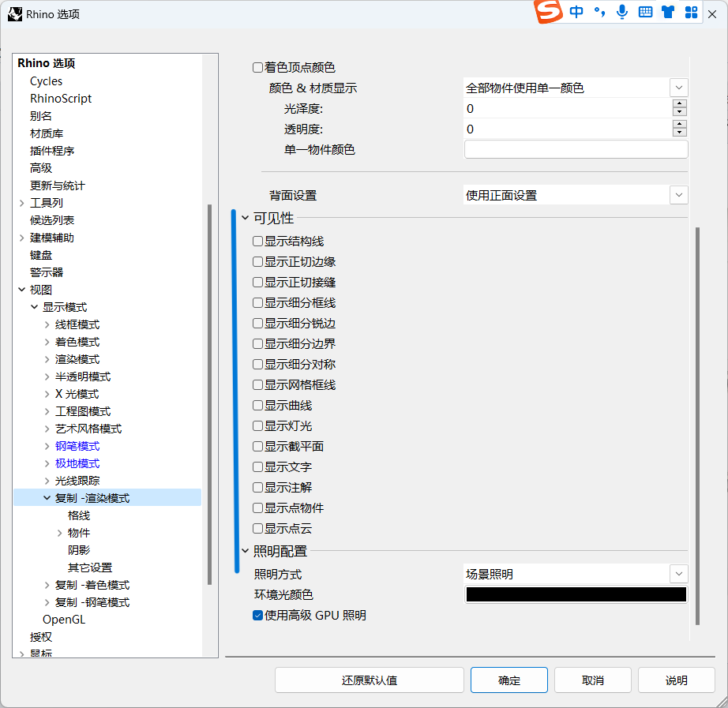Click 取消 button
Viewport: 728px width, 708px height.
pos(593,680)
